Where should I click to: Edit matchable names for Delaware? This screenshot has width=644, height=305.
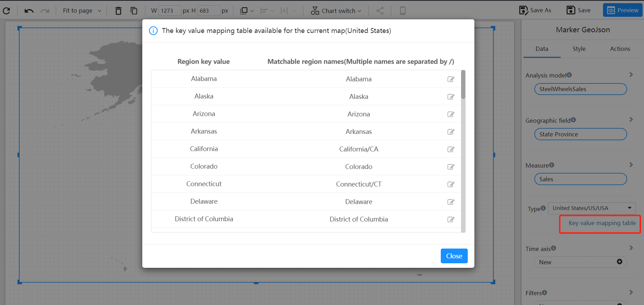click(451, 202)
